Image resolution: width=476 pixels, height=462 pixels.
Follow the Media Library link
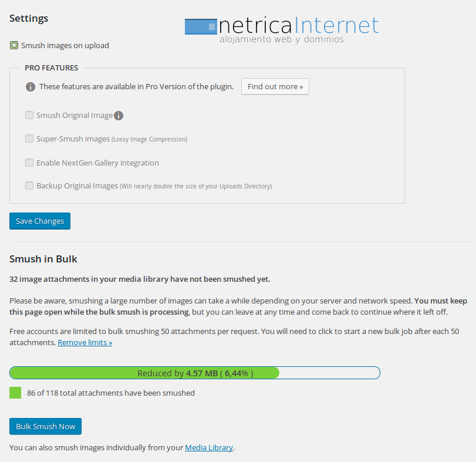(209, 448)
